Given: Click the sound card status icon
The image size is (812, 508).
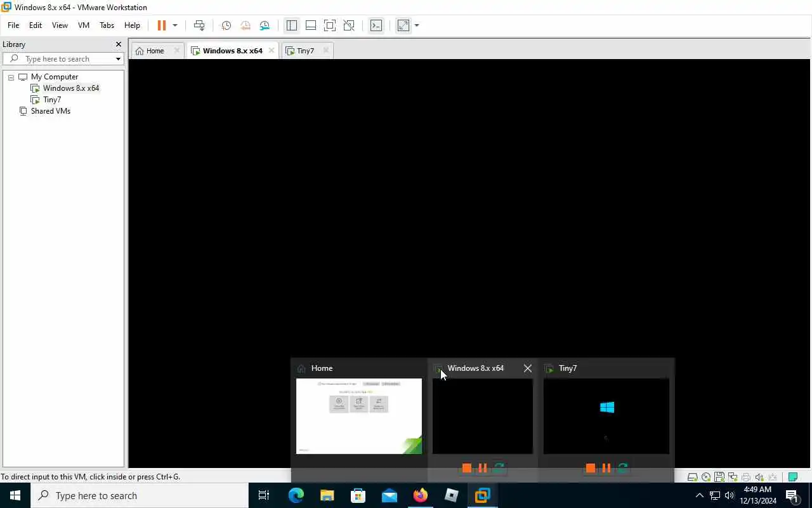Looking at the screenshot, I should pos(759,477).
